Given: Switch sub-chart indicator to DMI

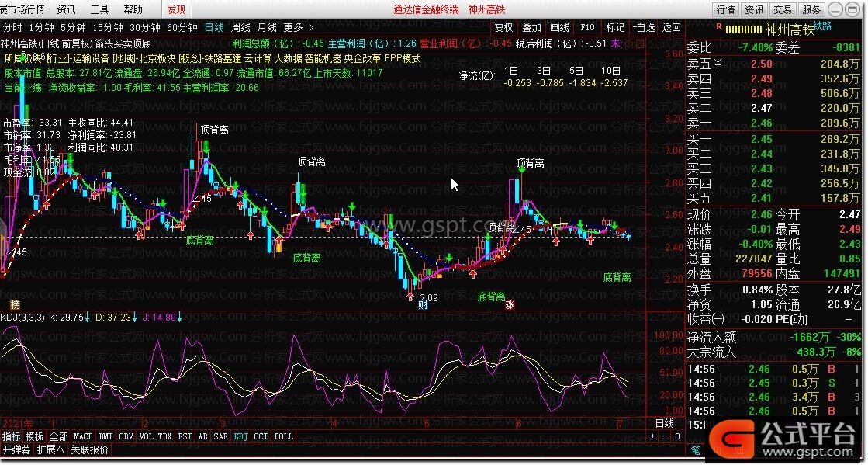Looking at the screenshot, I should click(x=105, y=437).
